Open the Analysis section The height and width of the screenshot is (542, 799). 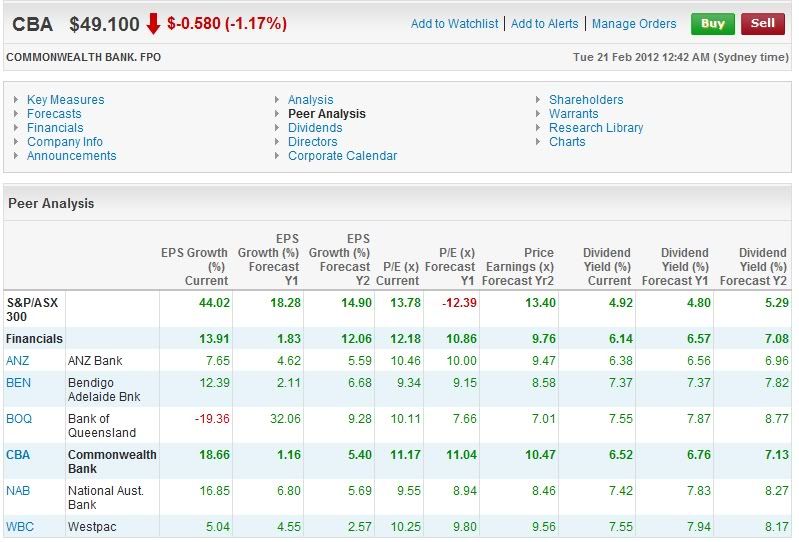coord(310,100)
